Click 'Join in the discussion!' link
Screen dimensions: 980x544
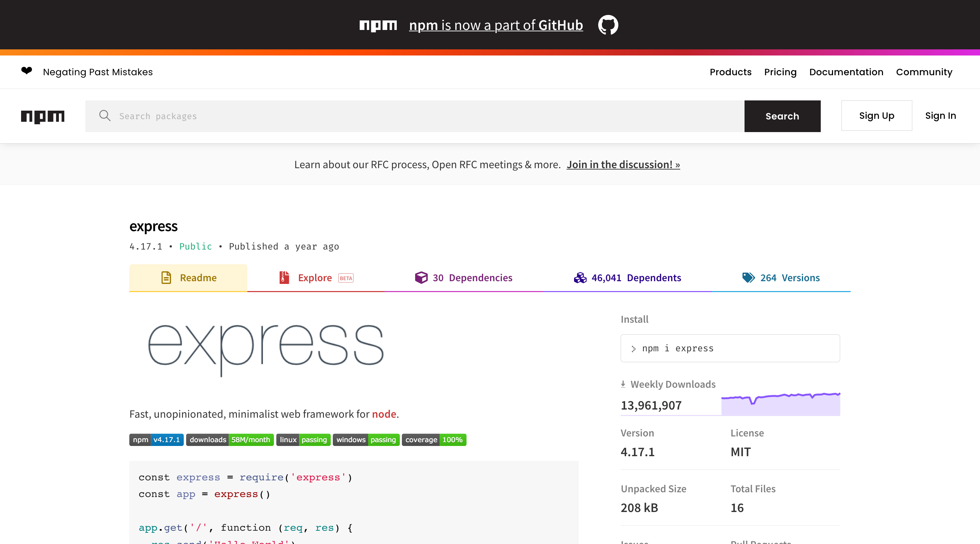[623, 164]
